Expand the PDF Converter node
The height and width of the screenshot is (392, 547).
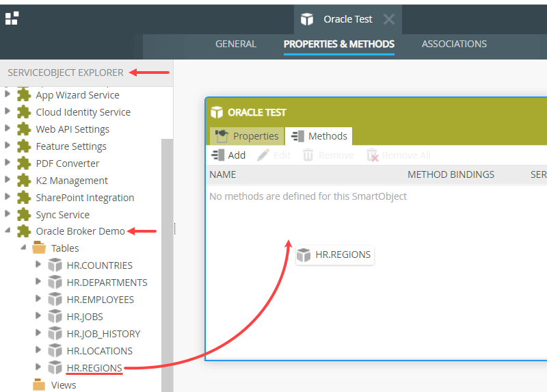[8, 162]
